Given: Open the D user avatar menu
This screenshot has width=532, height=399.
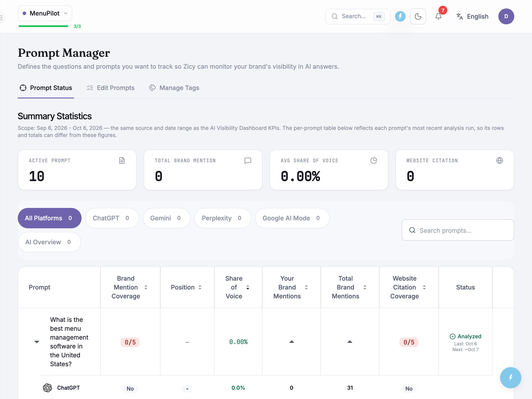Looking at the screenshot, I should pyautogui.click(x=506, y=16).
